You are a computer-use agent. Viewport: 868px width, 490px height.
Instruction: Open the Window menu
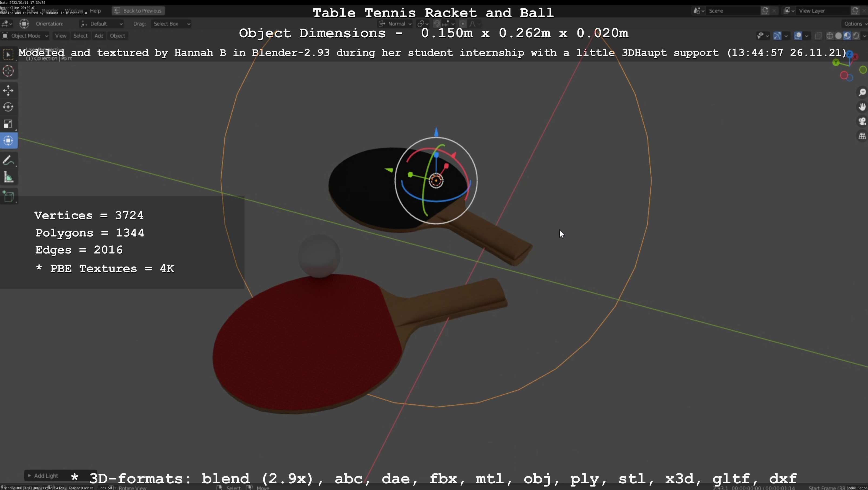tap(74, 11)
